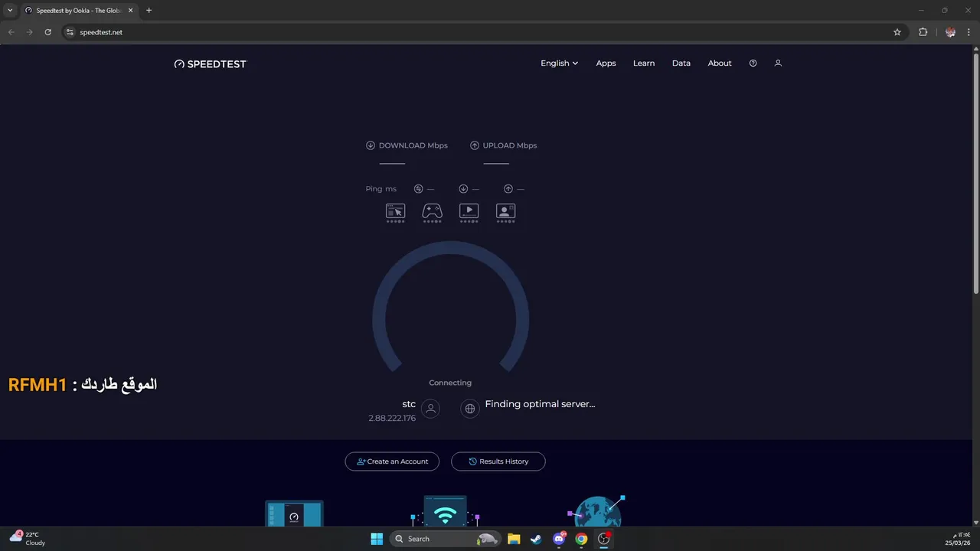Click the laptop speedometer illustration

click(x=294, y=514)
